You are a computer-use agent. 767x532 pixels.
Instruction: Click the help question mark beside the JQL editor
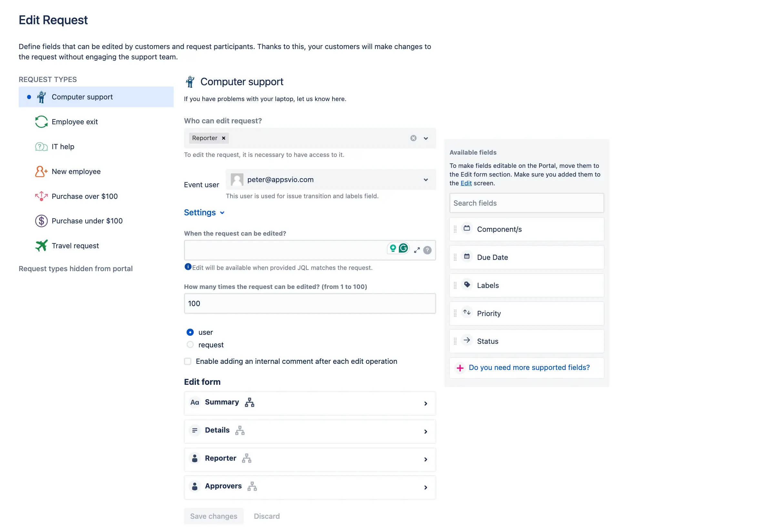tap(428, 250)
